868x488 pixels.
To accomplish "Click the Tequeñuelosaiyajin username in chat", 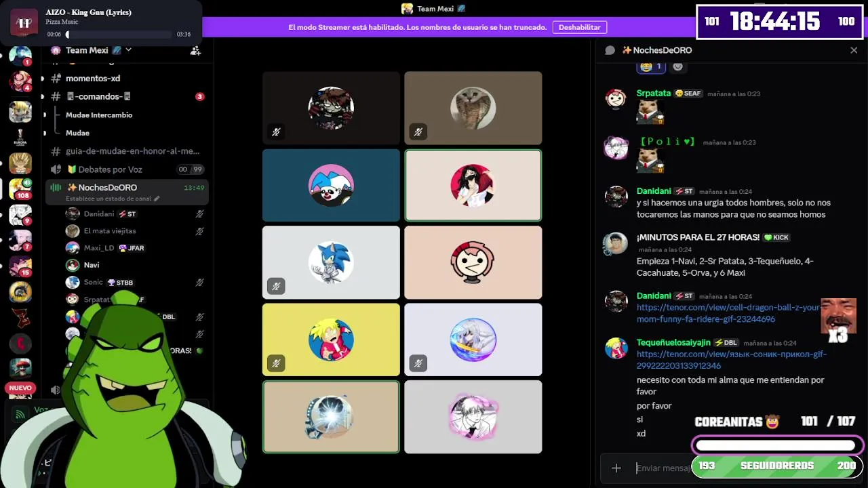I will 673,342.
